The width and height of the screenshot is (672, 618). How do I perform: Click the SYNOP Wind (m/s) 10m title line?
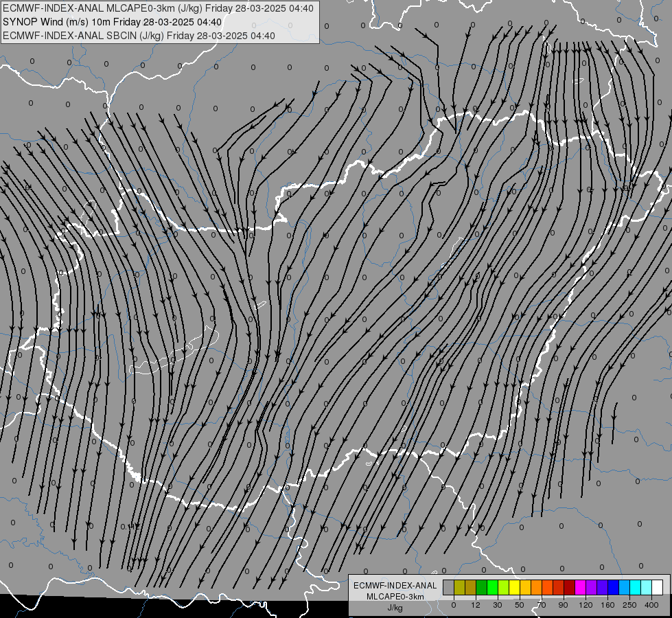113,22
